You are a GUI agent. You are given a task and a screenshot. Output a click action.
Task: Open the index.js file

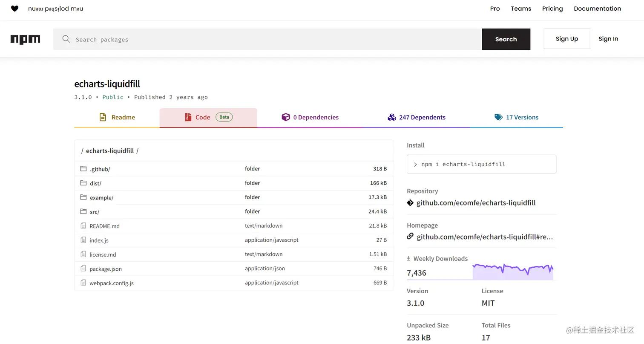[99, 240]
